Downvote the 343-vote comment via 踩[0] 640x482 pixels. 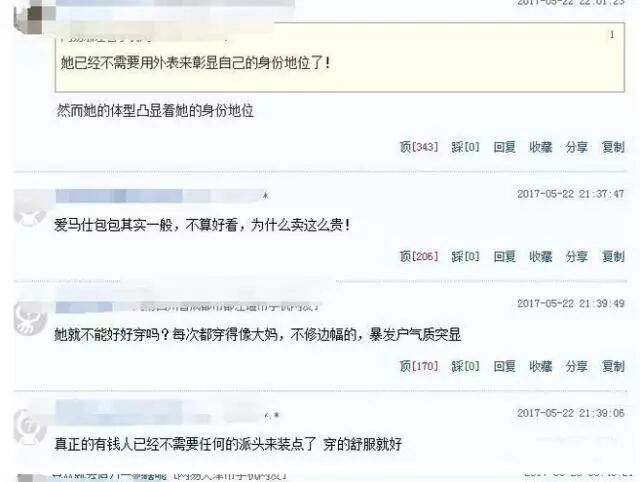[x=465, y=147]
